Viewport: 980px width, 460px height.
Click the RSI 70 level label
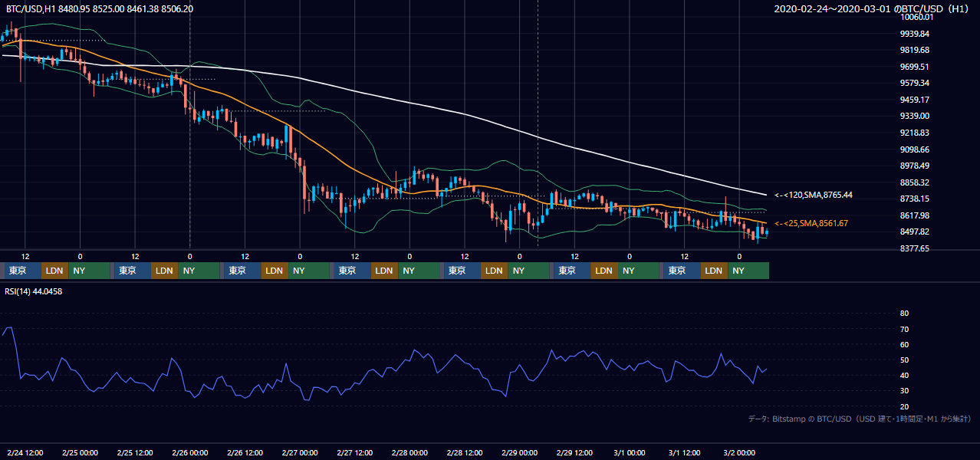(x=904, y=329)
